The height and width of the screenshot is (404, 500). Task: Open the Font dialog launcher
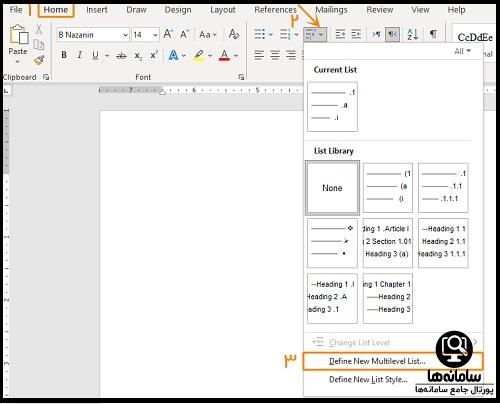[241, 77]
